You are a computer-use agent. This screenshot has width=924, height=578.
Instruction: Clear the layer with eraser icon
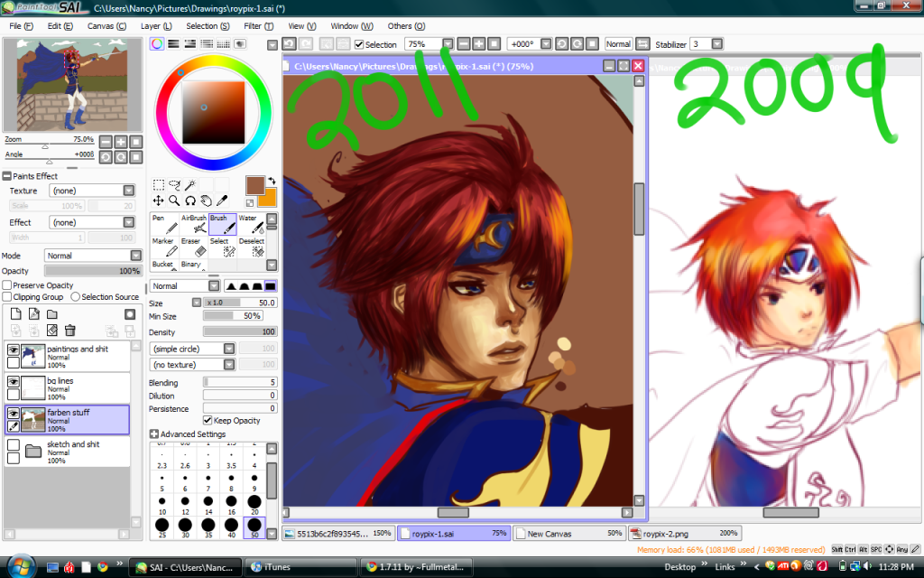(x=52, y=331)
